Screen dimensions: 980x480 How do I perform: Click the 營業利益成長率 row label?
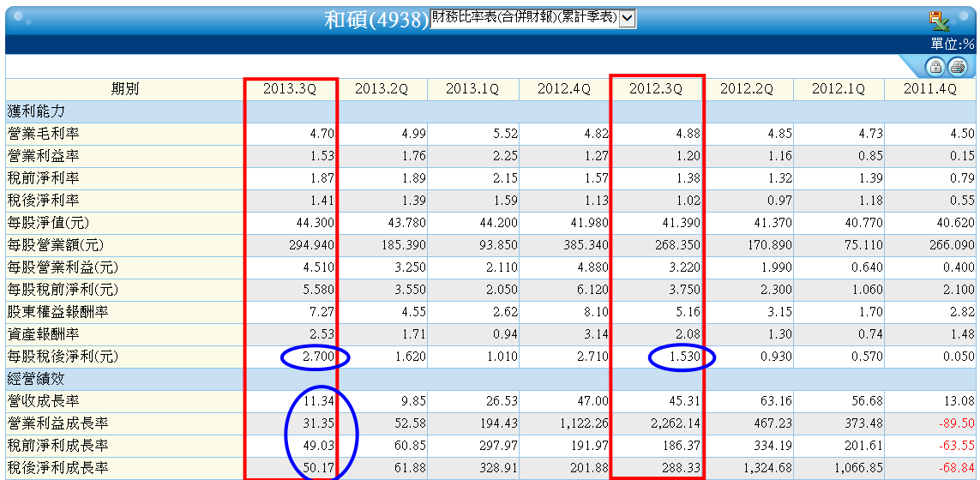(x=57, y=424)
